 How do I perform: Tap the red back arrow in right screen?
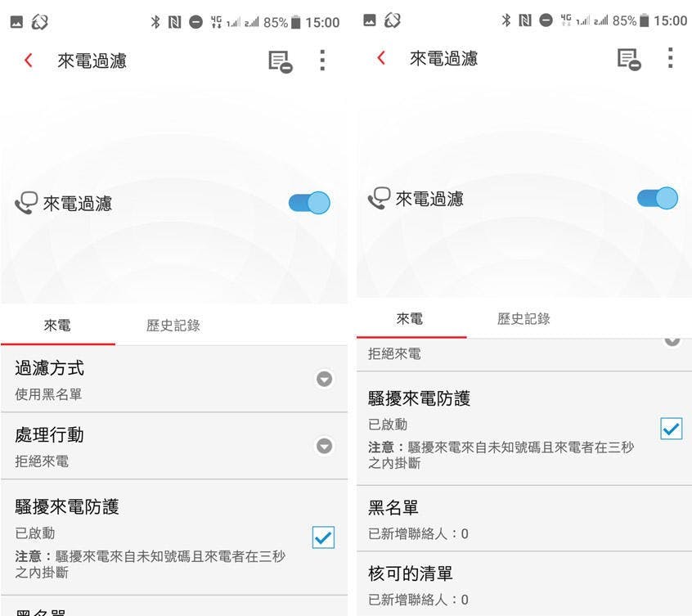pos(381,58)
